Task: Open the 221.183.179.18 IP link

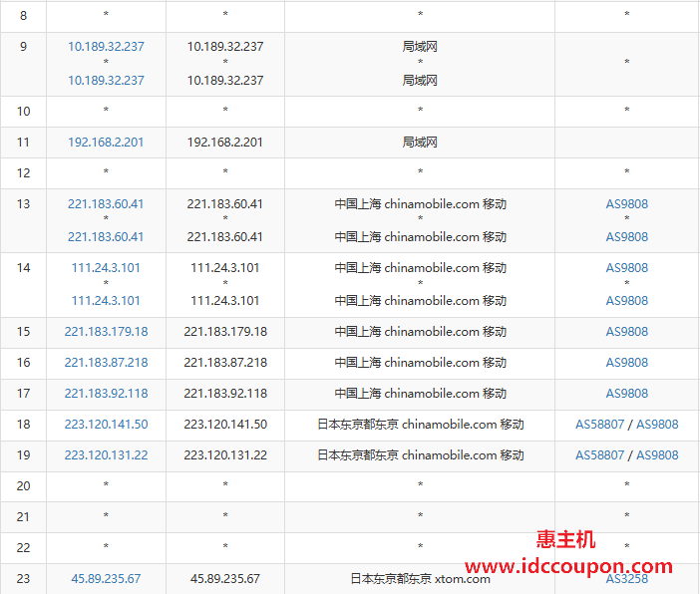Action: coord(106,332)
